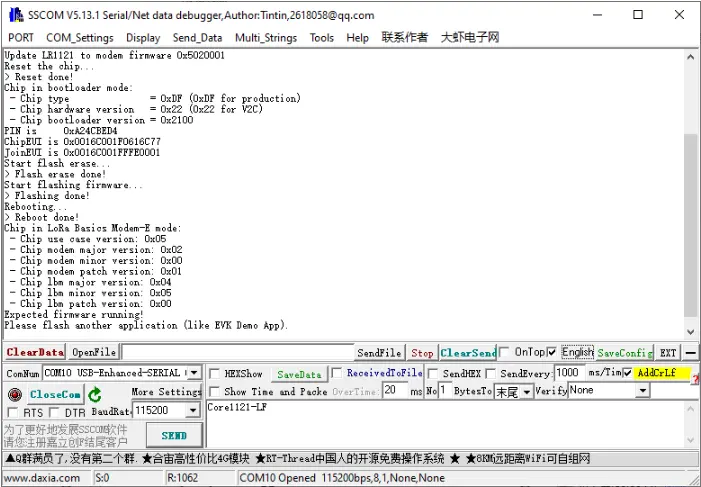Open the COM_Settings menu

(80, 38)
